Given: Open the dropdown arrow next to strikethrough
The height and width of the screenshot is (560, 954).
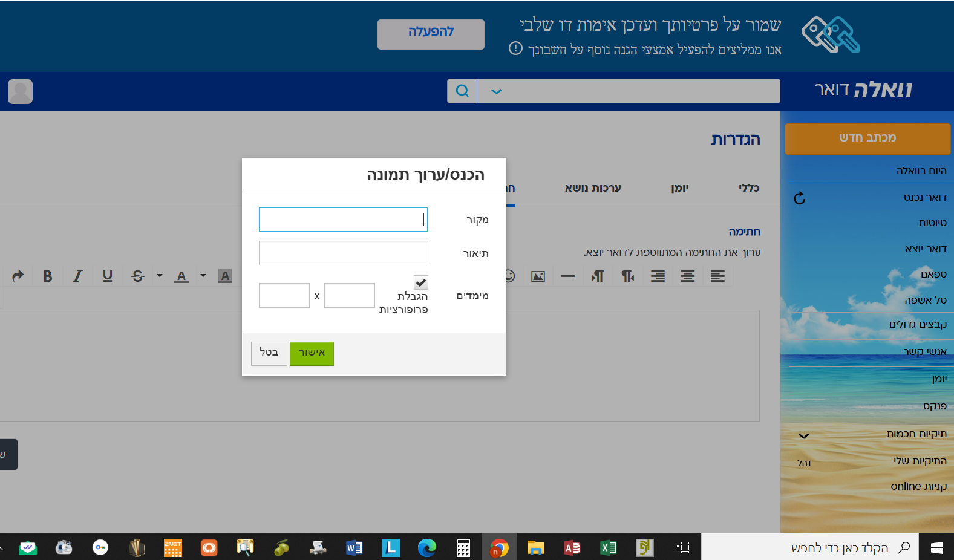Looking at the screenshot, I should click(160, 276).
